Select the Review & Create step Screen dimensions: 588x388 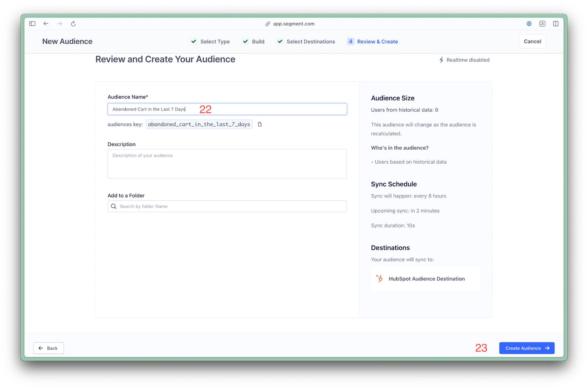(x=373, y=41)
